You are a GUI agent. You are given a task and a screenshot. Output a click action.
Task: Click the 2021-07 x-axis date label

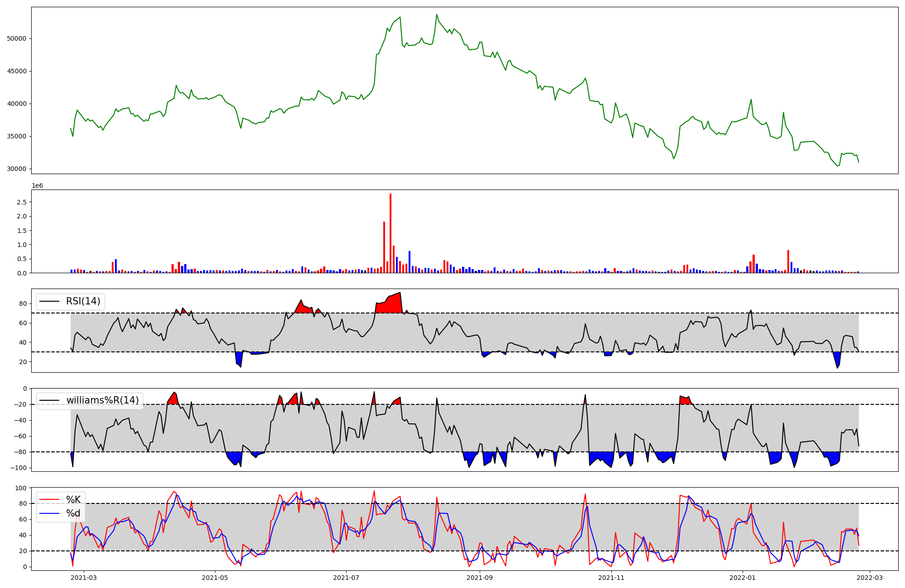[346, 577]
